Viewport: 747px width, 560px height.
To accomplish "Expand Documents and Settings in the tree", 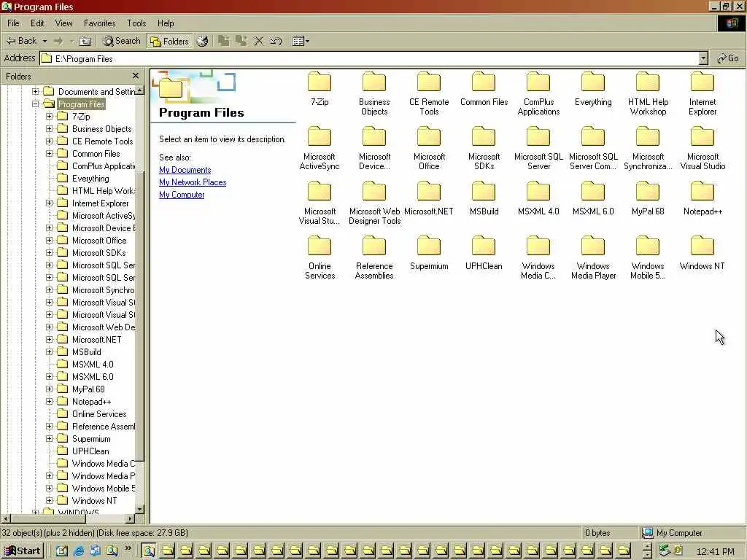I will (x=35, y=91).
